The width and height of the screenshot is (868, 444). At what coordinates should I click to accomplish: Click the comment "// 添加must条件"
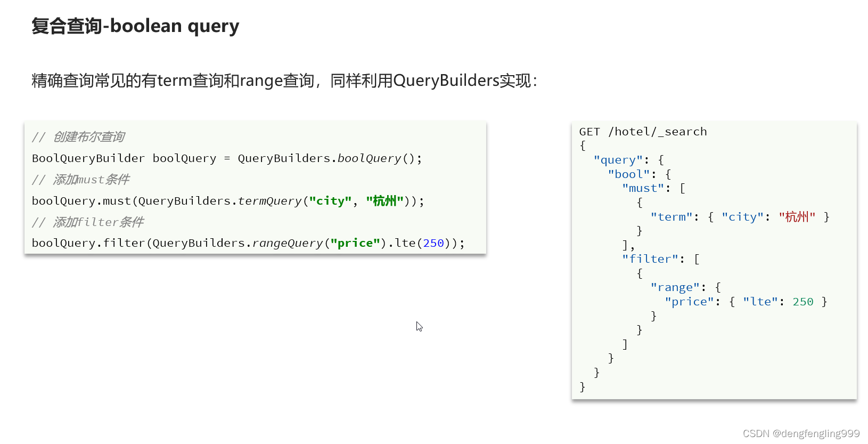point(80,180)
